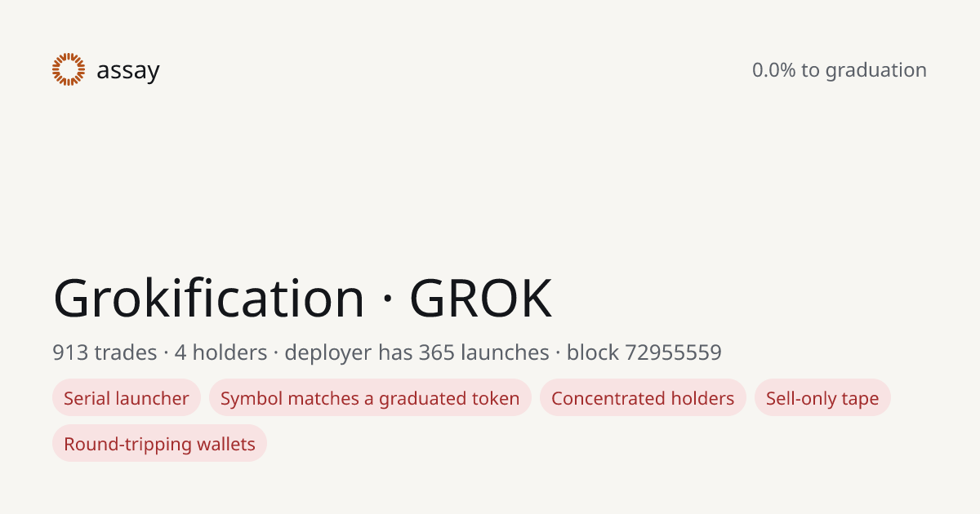The height and width of the screenshot is (514, 980).
Task: Select Symbol matches a graduated token tag
Action: 370,398
